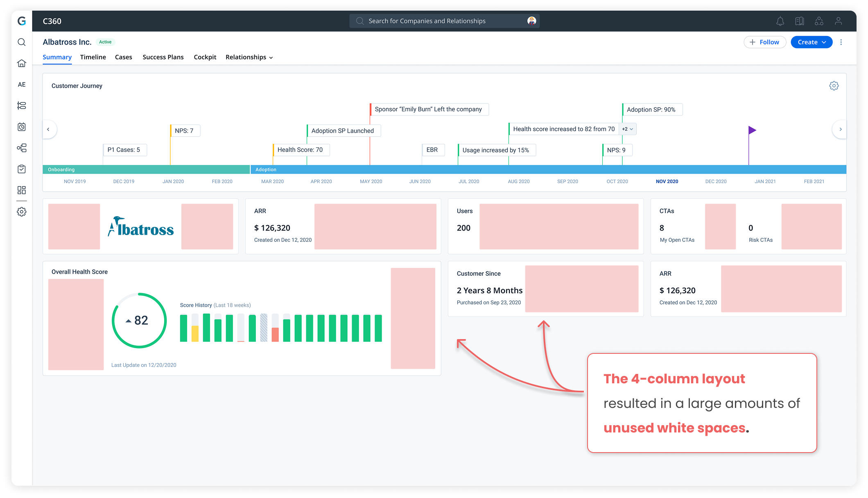
Task: Open Customer Journey settings gear
Action: 834,86
